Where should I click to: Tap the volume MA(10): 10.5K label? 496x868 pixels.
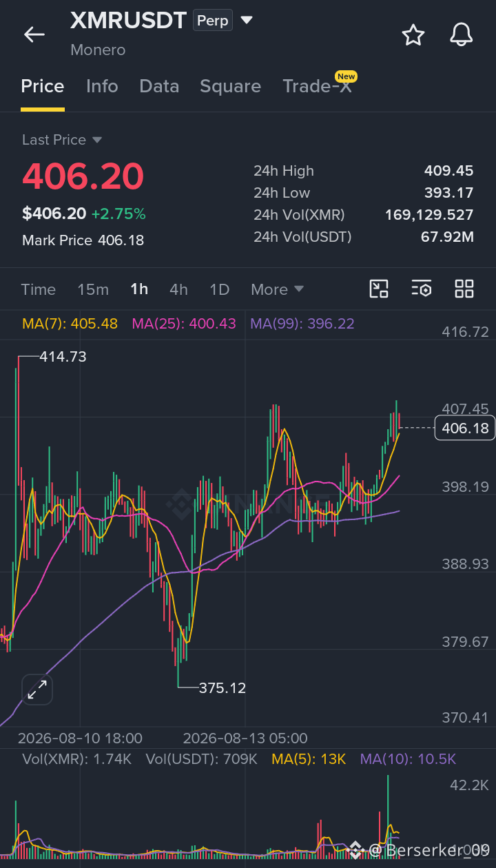[408, 759]
